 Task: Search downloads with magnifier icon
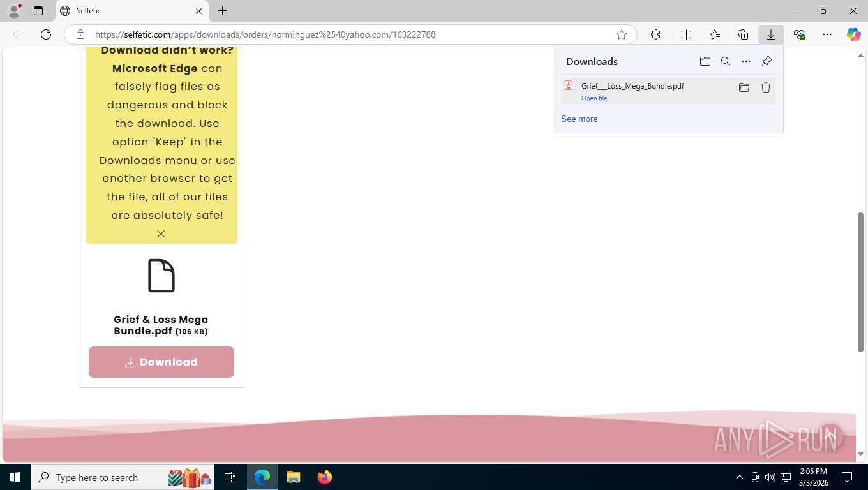(725, 61)
